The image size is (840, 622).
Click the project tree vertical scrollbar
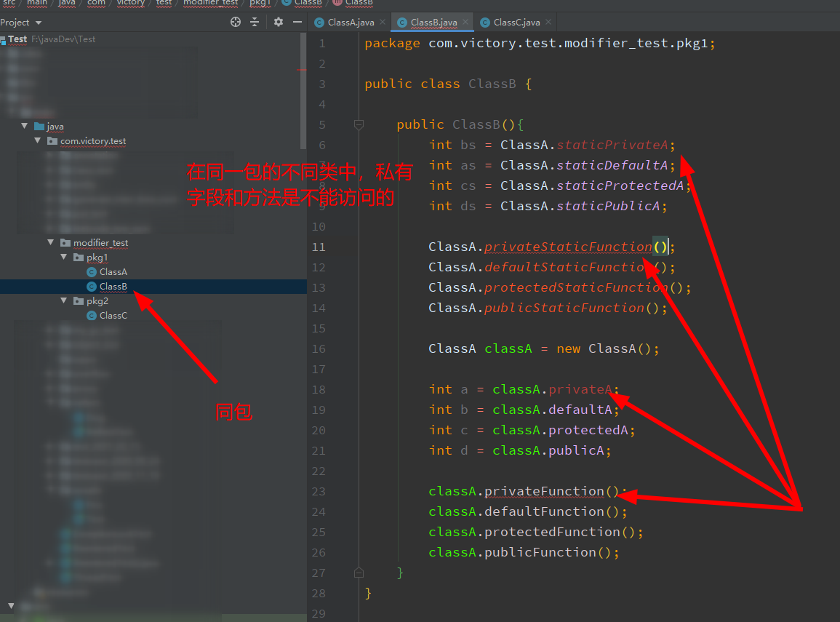pos(303,91)
